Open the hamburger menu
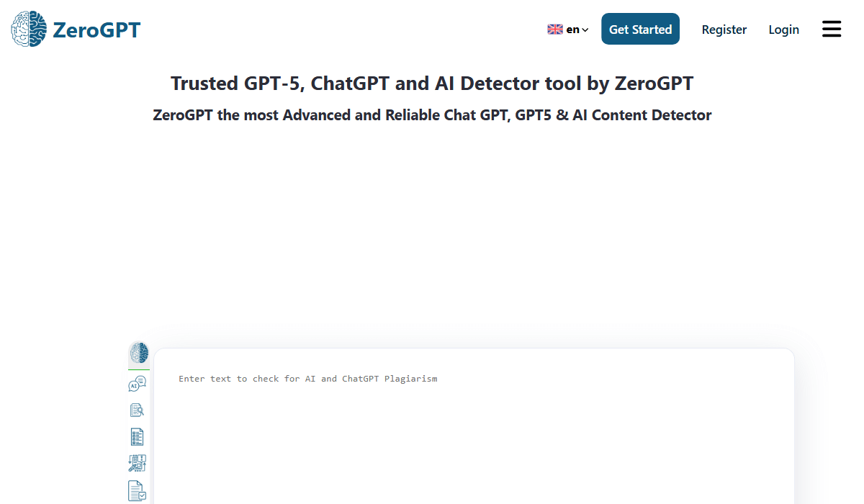This screenshot has height=504, width=864. [x=832, y=29]
